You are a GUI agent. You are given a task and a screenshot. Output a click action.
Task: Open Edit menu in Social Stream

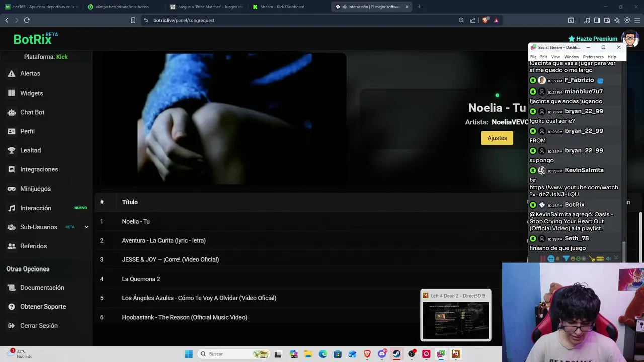[544, 57]
